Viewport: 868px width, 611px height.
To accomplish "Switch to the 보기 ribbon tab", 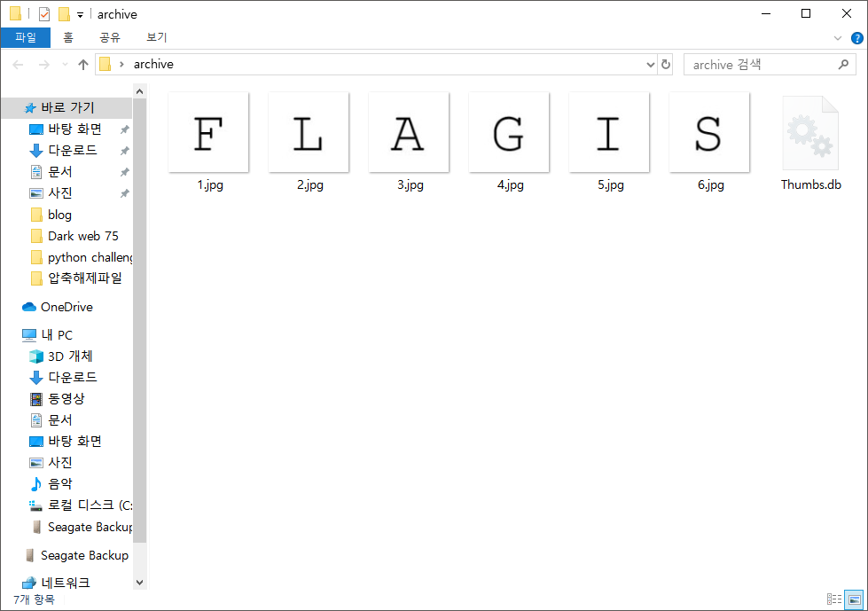I will [x=157, y=37].
